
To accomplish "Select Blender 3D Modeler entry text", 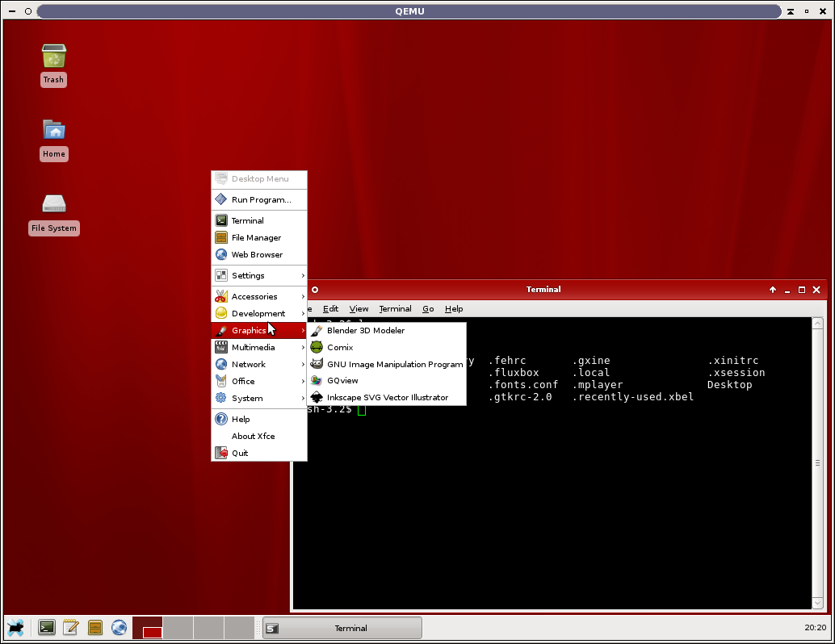I will (x=366, y=331).
